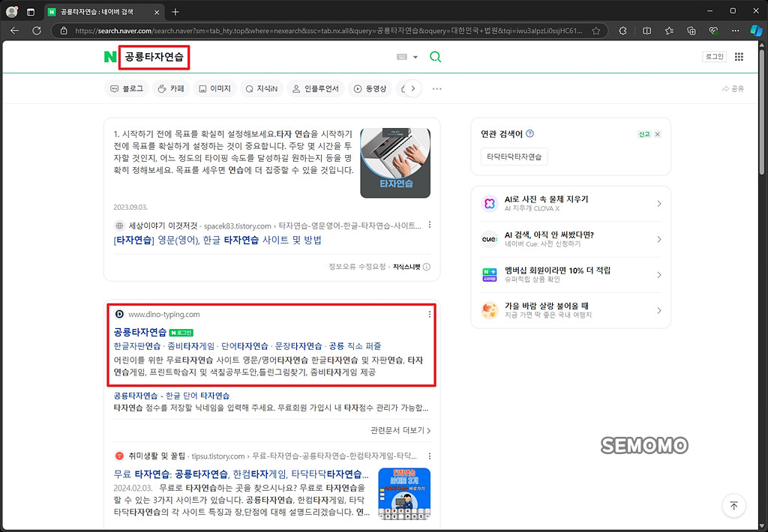Open the 단어타자연습 sublink
This screenshot has width=768, height=532.
[x=245, y=346]
